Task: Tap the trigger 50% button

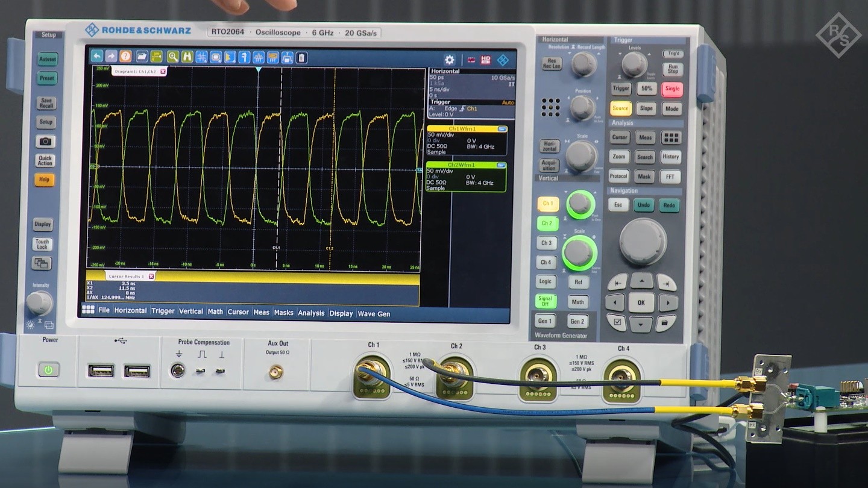Action: (x=647, y=89)
